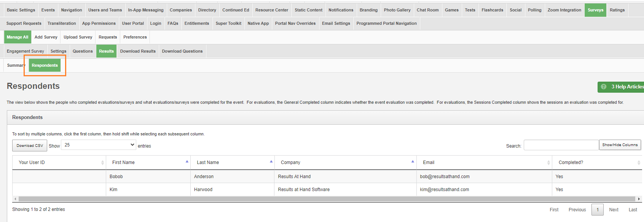Sort table by Company column arrow
644x222 pixels.
pos(413,162)
